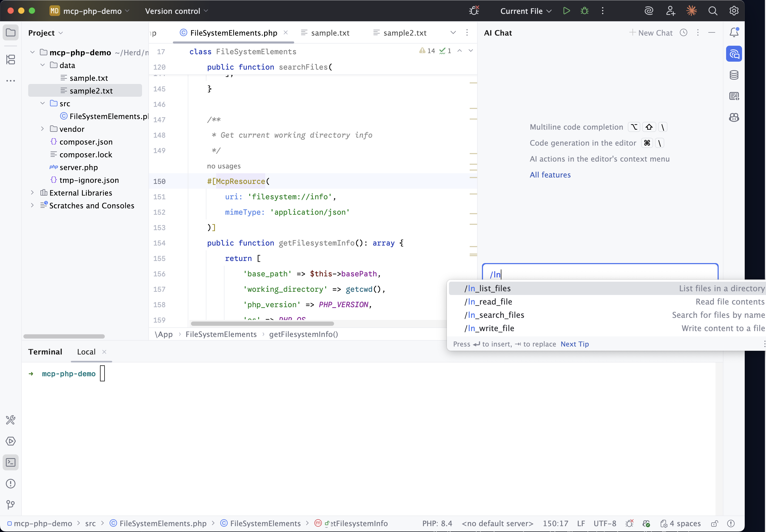Click the debug listener bug icon in toolbar
The height and width of the screenshot is (532, 766).
474,11
